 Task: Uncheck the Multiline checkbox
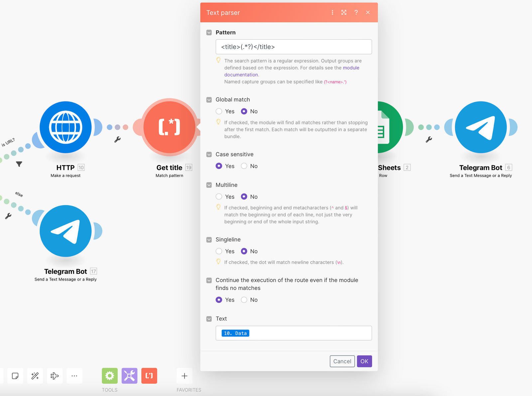tap(209, 185)
